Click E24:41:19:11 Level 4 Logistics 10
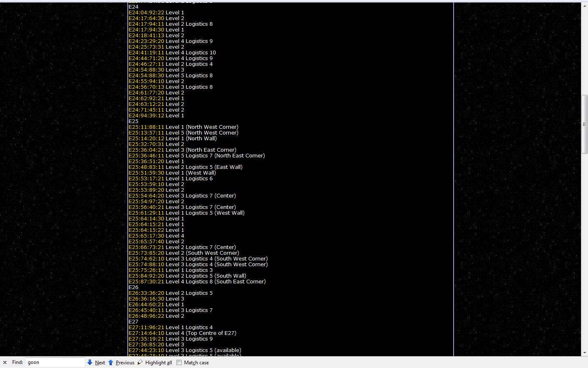 point(172,52)
